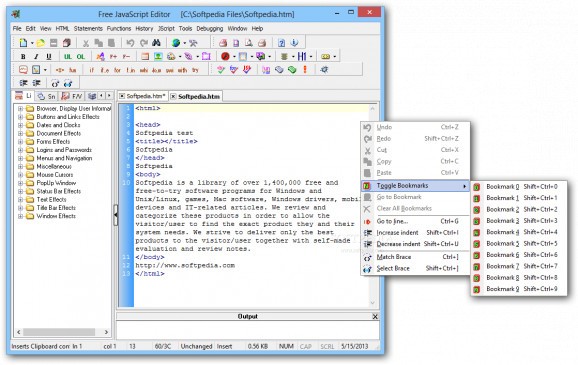Click the globe browser preview icon

point(176,43)
